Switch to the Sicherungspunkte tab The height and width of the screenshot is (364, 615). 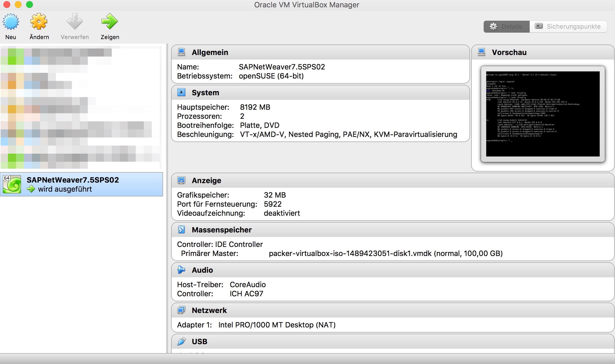click(x=568, y=27)
